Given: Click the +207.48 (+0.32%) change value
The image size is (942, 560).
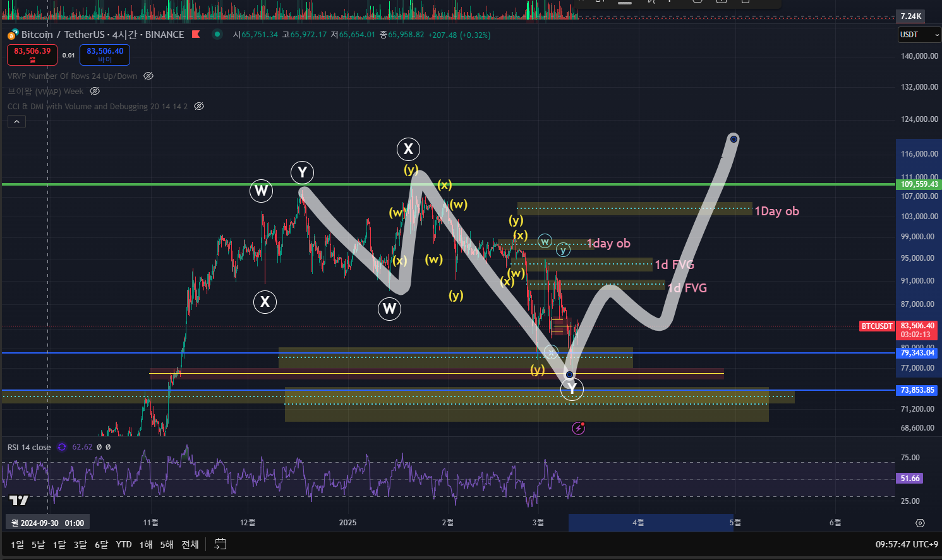Looking at the screenshot, I should click(x=459, y=35).
